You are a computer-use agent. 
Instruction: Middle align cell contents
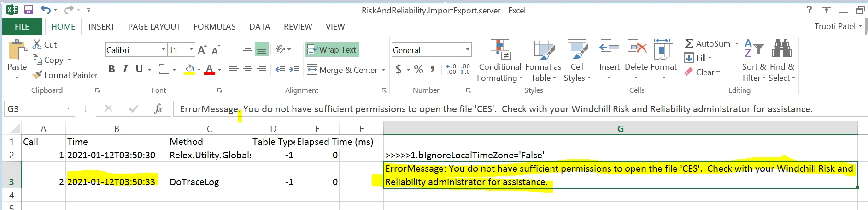tap(248, 49)
